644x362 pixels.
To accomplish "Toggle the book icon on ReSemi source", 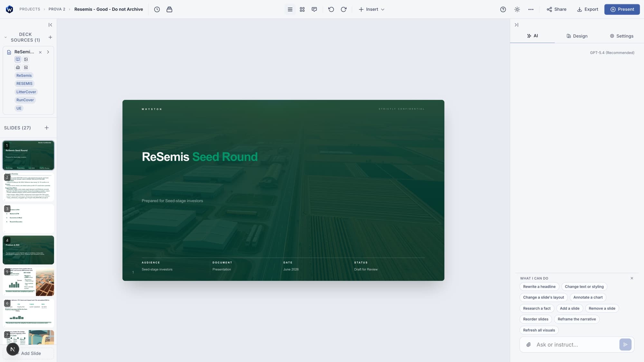I will point(18,59).
